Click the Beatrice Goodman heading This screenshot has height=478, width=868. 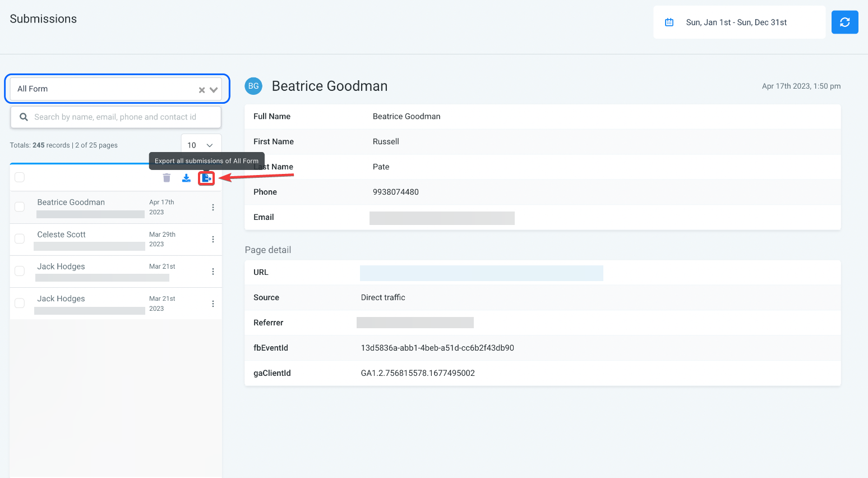330,86
